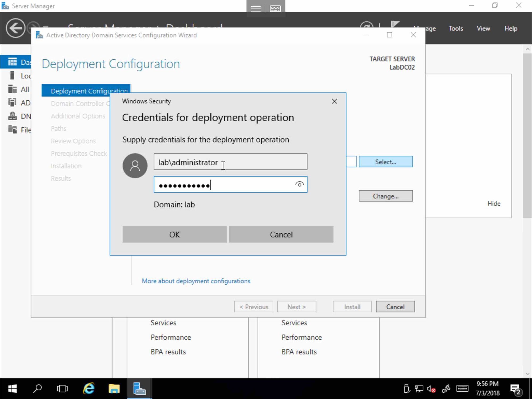Click the network tray icon
Viewport: 532px width, 399px height.
[x=419, y=389]
